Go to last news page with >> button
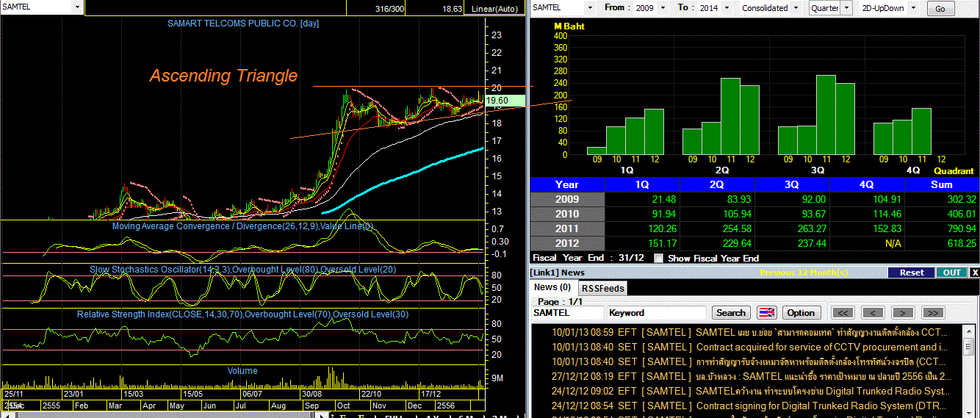This screenshot has width=980, height=418. [x=932, y=312]
